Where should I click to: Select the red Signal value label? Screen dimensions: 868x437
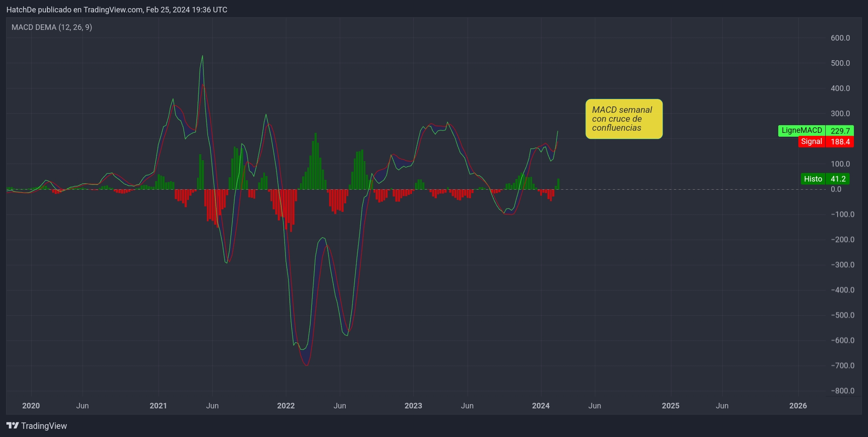point(840,141)
